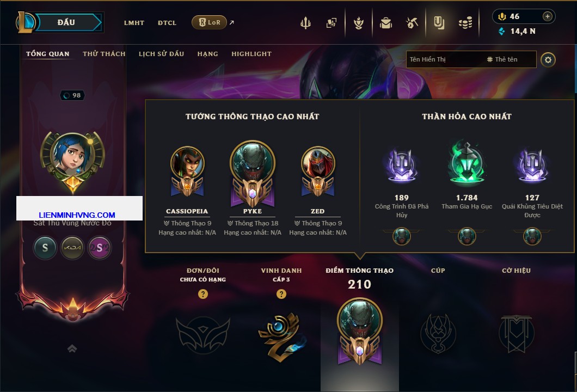Open the Crafting hammer icon
The width and height of the screenshot is (577, 392).
[x=412, y=23]
